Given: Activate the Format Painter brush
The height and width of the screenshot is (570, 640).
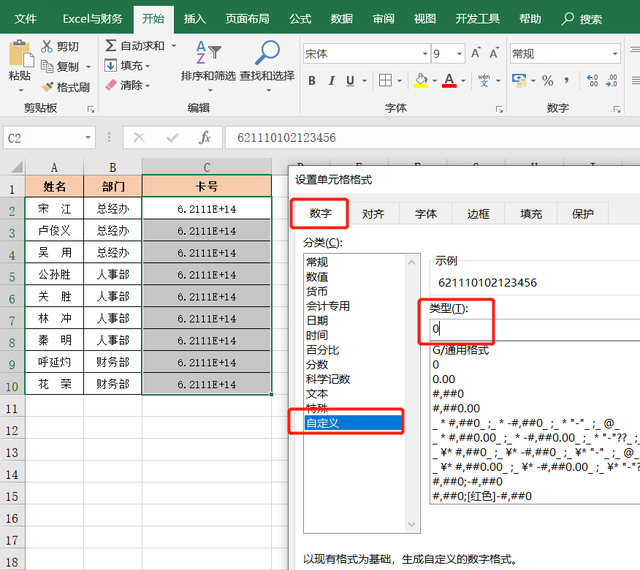Looking at the screenshot, I should click(47, 87).
